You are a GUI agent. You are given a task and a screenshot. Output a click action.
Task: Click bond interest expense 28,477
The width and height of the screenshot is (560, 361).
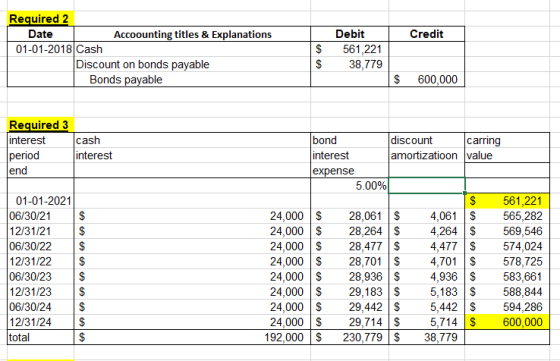[350, 246]
